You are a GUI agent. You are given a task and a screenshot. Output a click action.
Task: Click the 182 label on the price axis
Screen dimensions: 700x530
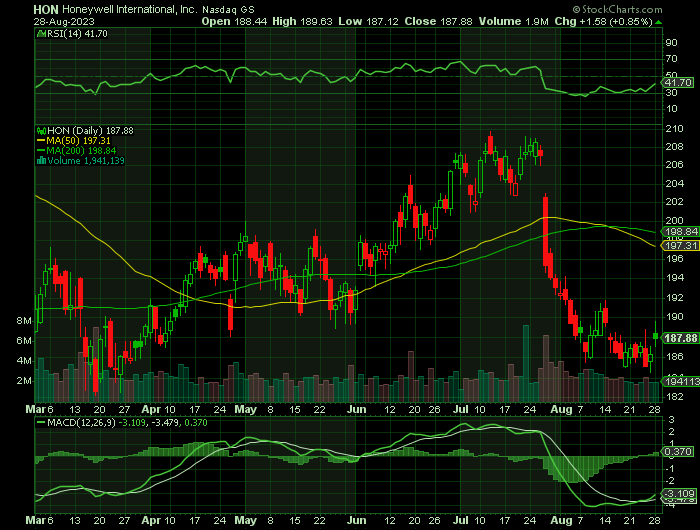point(674,397)
